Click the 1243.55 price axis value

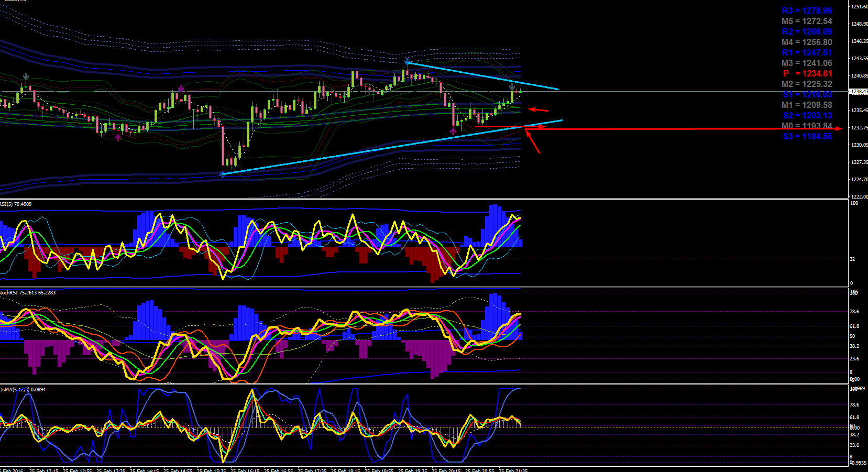tap(860, 59)
